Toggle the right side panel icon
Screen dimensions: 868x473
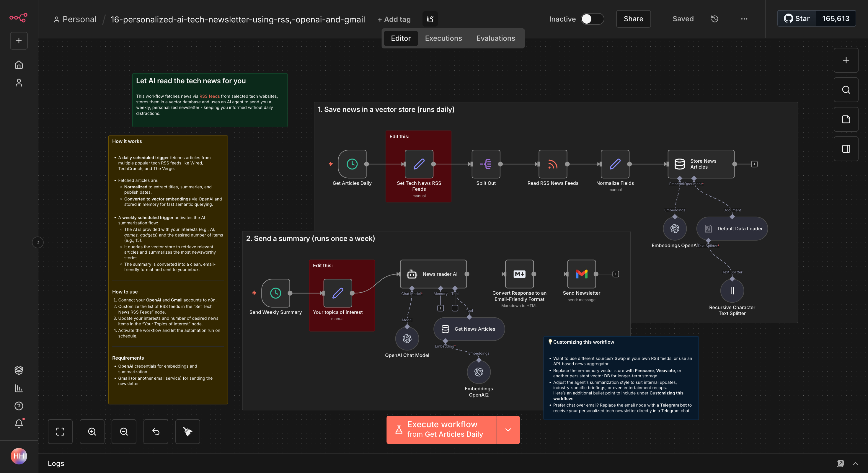point(846,149)
